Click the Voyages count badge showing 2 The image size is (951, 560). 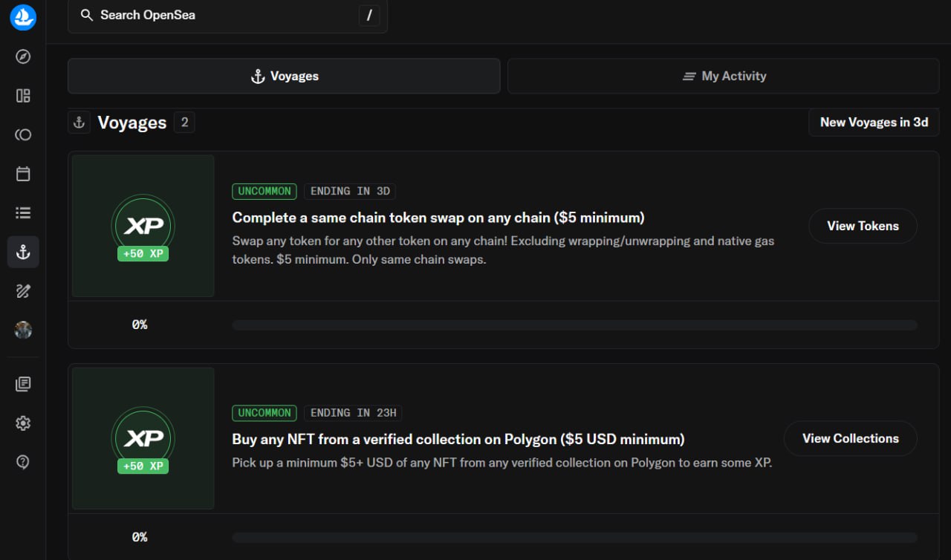tap(184, 123)
